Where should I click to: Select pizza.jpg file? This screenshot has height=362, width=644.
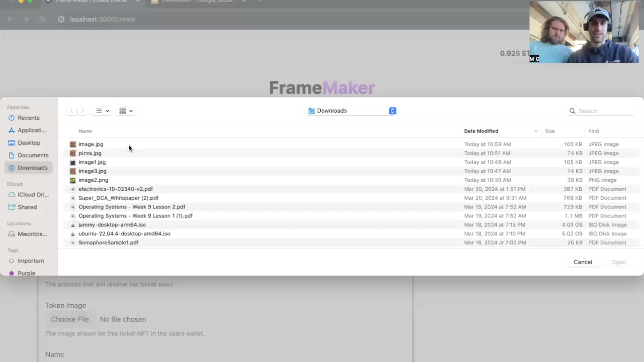point(351,153)
